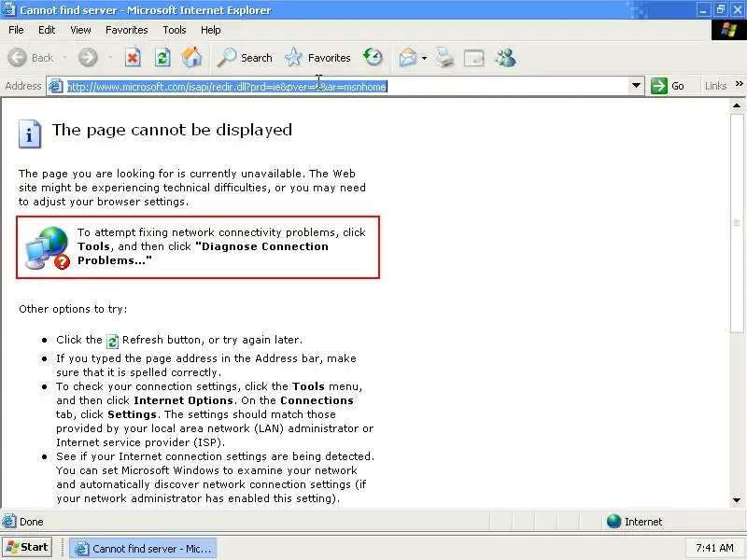The image size is (747, 560).
Task: Click the green Go arrow icon
Action: [x=659, y=86]
